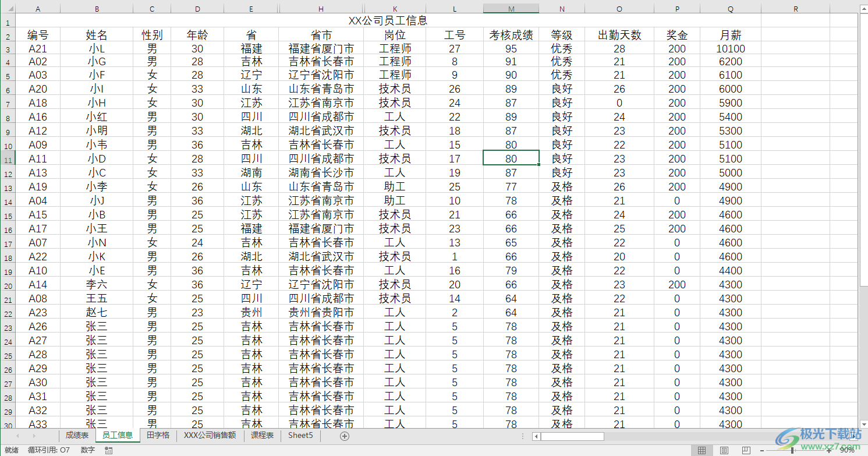The image size is (868, 456).
Task: Click header cell 月薪
Action: [730, 35]
